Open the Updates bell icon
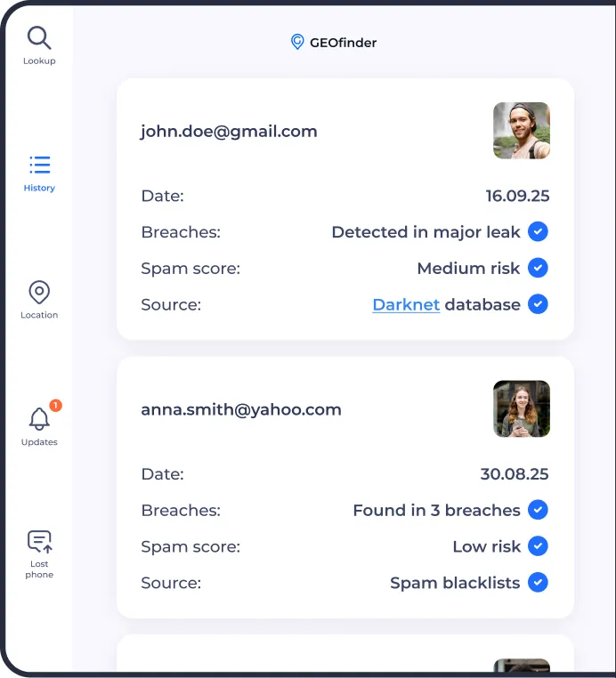The width and height of the screenshot is (616, 678). click(39, 418)
